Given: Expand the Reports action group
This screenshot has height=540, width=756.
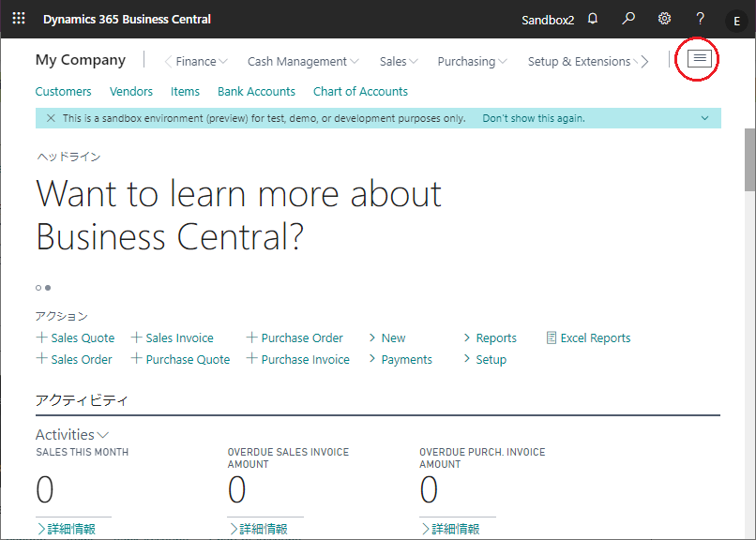Looking at the screenshot, I should click(x=491, y=337).
